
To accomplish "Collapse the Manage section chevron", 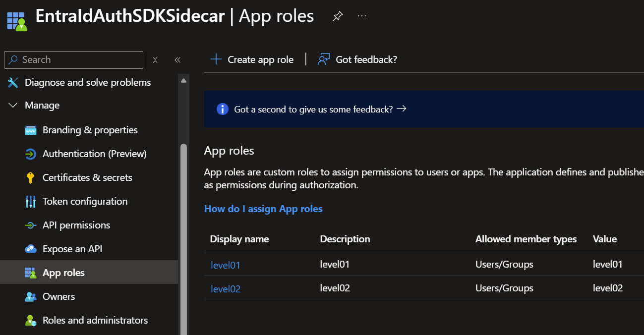I will coord(13,106).
